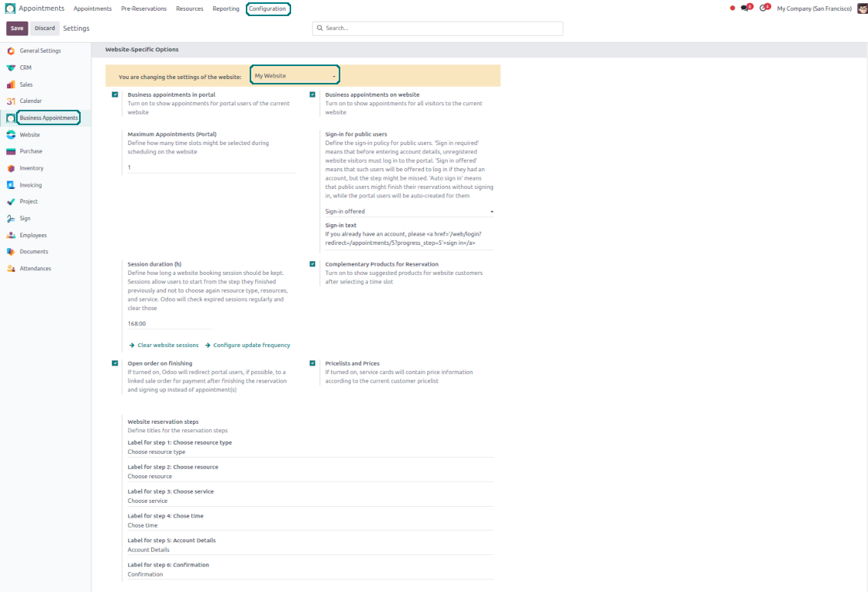Expand the Sign-in offered policy dropdown
The height and width of the screenshot is (592, 868).
click(409, 211)
